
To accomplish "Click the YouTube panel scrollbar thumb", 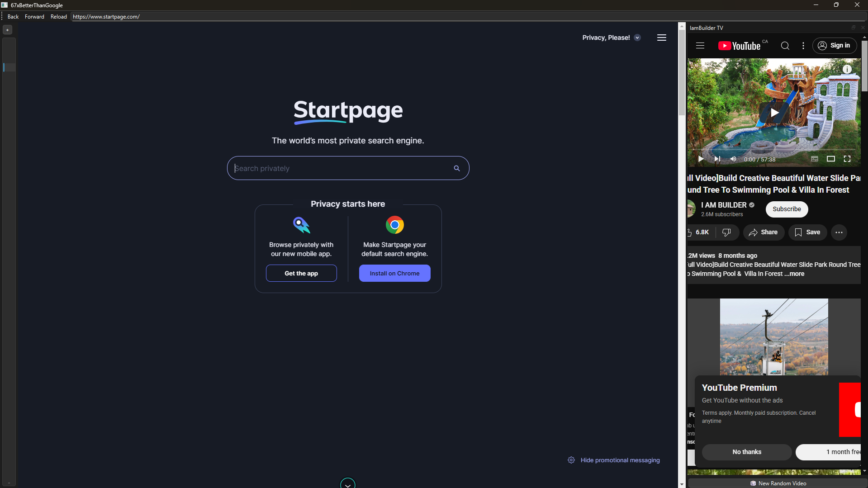I will (x=864, y=66).
